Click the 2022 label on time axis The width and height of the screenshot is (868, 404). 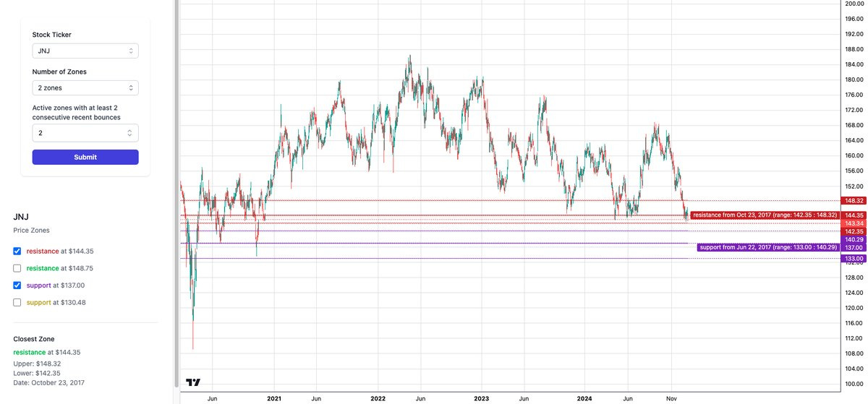point(378,398)
